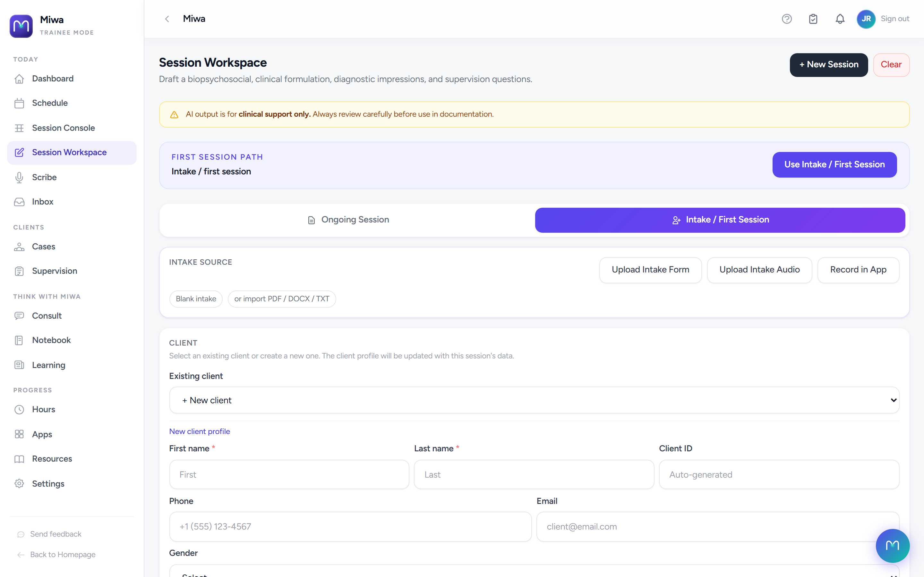Focus the First name input field

[289, 474]
